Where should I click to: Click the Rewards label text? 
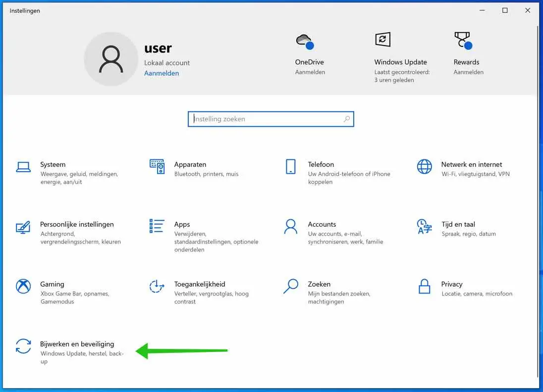466,62
